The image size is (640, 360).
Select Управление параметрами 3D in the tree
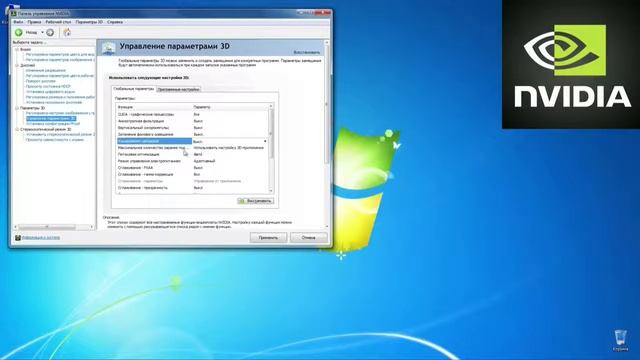coord(51,118)
